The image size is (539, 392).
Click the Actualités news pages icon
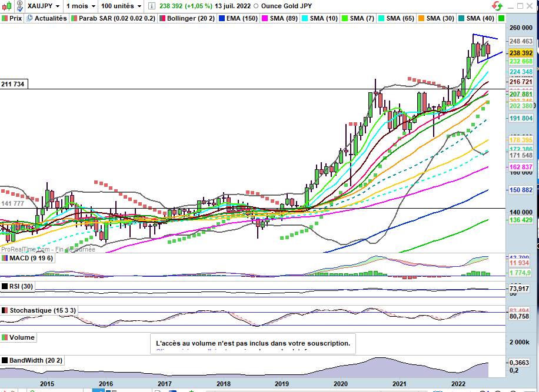click(29, 18)
